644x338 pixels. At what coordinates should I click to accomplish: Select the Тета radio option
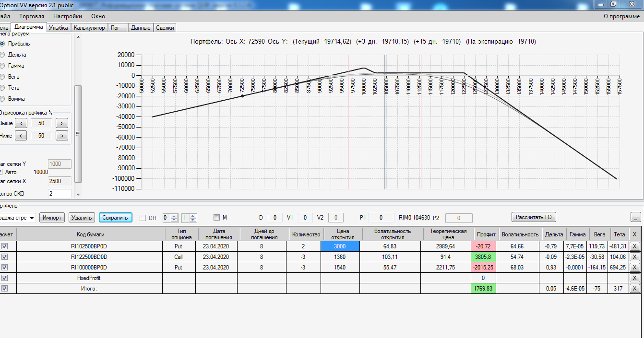click(3, 88)
